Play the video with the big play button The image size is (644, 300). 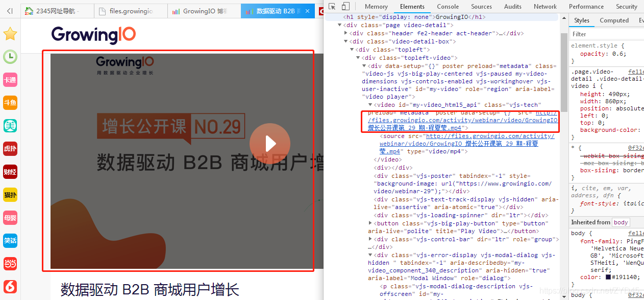270,144
